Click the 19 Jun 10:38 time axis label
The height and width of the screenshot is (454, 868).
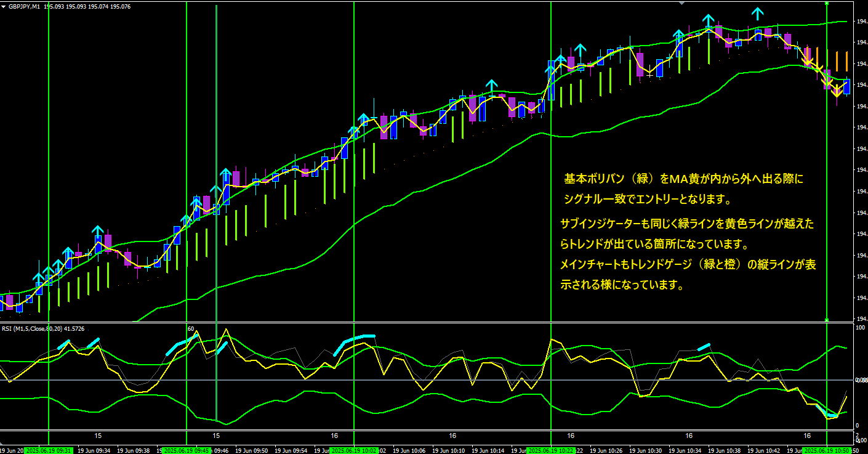click(x=726, y=450)
